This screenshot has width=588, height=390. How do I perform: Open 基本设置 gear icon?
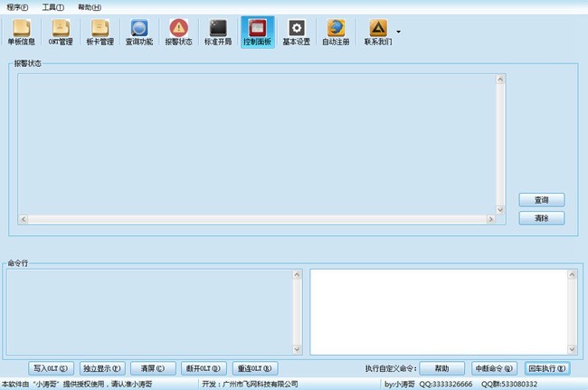[297, 33]
